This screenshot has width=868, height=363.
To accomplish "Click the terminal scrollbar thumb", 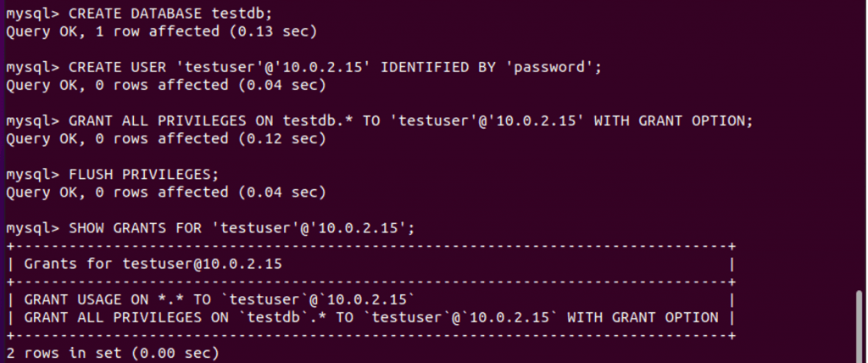I will tap(860, 326).
